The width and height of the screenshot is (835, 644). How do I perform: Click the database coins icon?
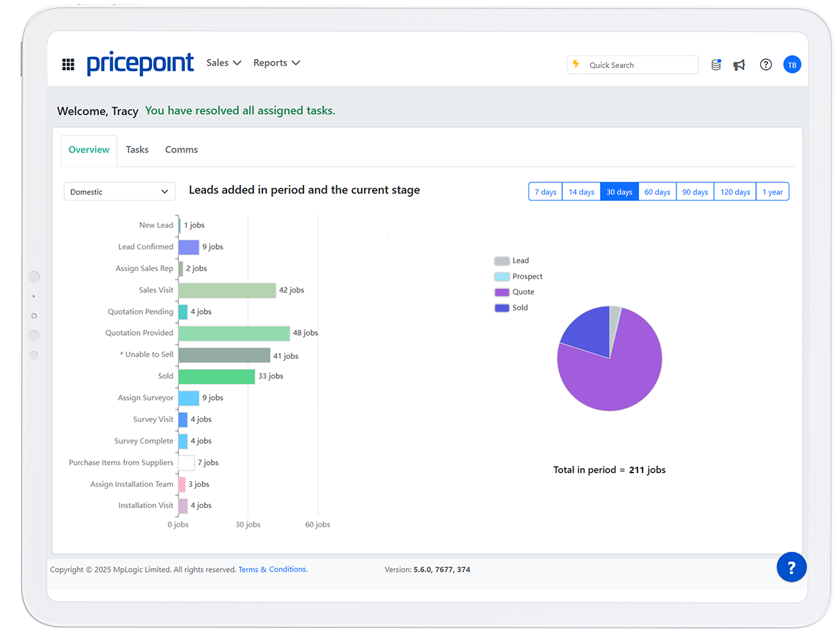[716, 65]
